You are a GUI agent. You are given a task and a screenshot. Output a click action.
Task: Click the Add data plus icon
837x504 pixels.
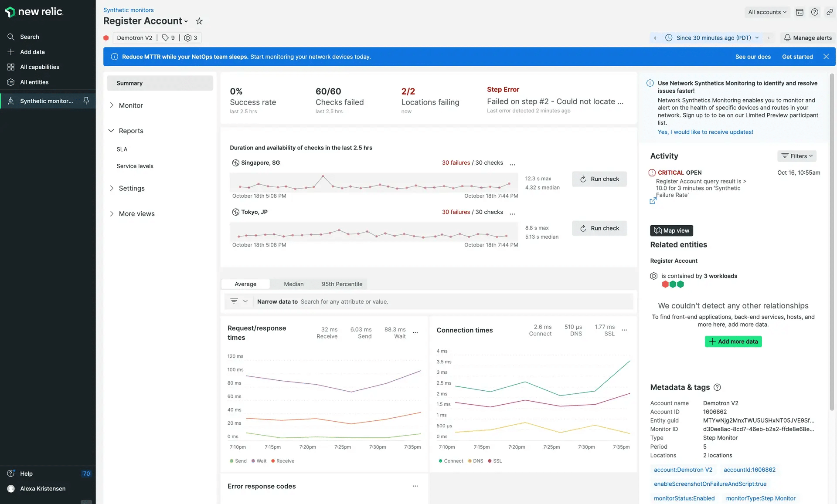click(x=11, y=52)
